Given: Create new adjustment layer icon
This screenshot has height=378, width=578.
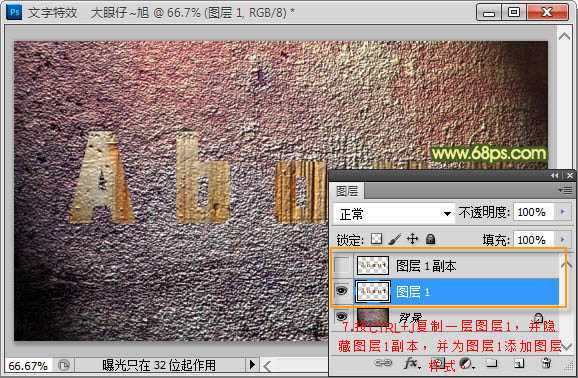Looking at the screenshot, I should (x=467, y=364).
